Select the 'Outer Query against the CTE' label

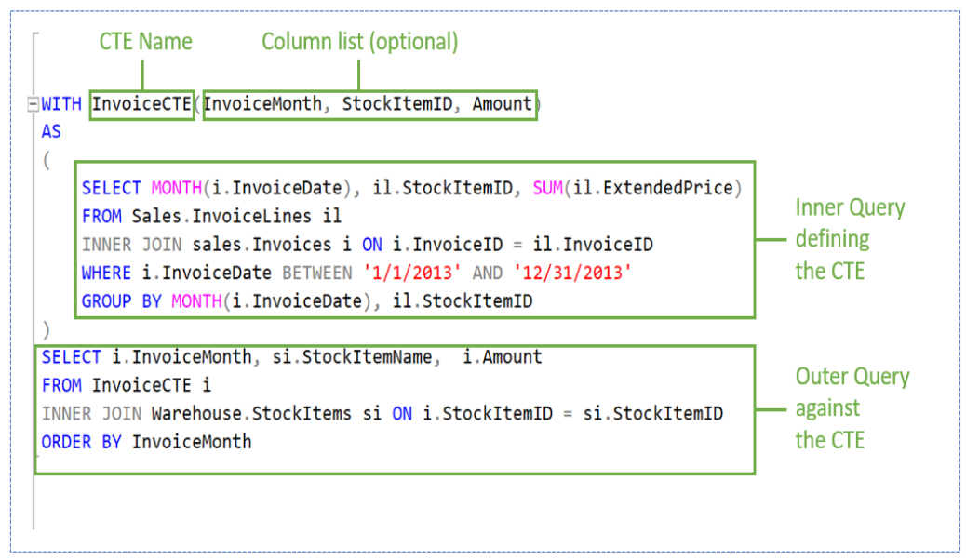(852, 408)
